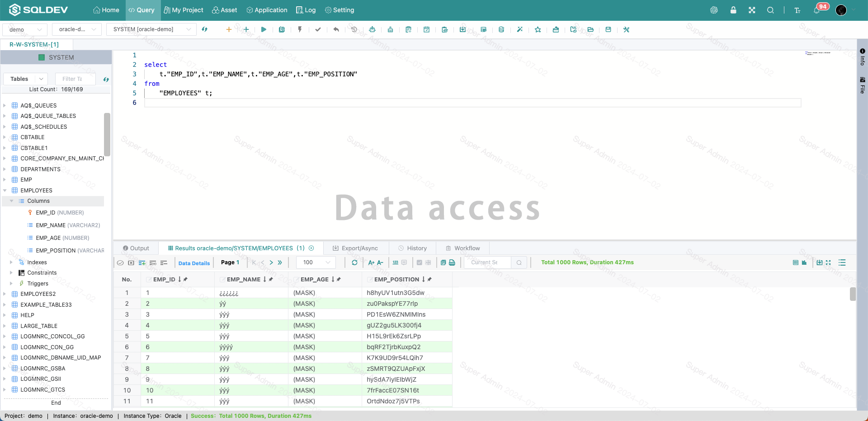Open the Tables object type dropdown
This screenshot has height=421, width=868.
26,79
